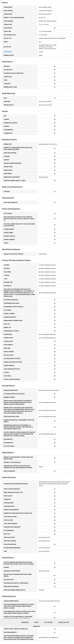The image size is (74, 644).
Task: Click the Sunrise/Sunset Times checkmark
Action: (55, 87)
